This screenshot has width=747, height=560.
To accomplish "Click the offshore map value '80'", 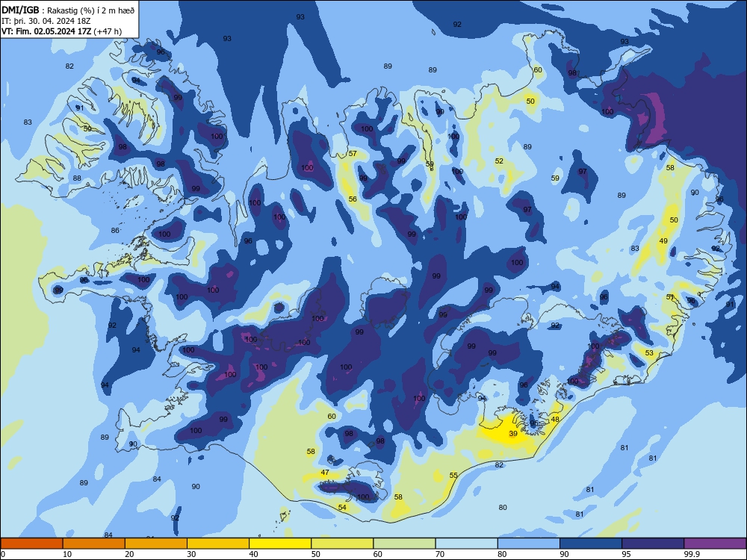I will pyautogui.click(x=503, y=507).
